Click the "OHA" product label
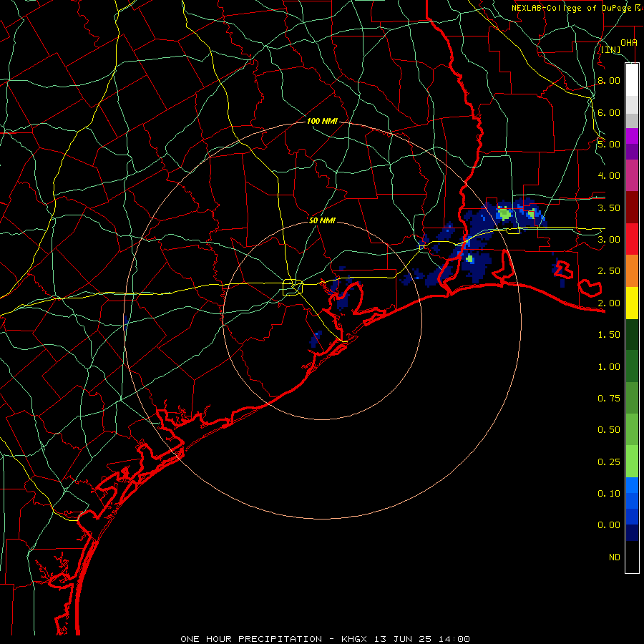This screenshot has width=644, height=644. (629, 42)
